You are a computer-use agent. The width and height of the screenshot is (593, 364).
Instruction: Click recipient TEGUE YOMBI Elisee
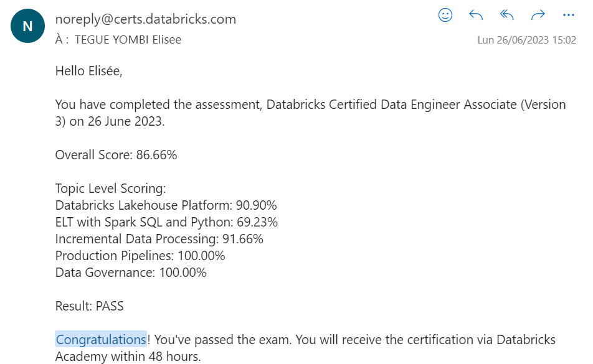(128, 40)
